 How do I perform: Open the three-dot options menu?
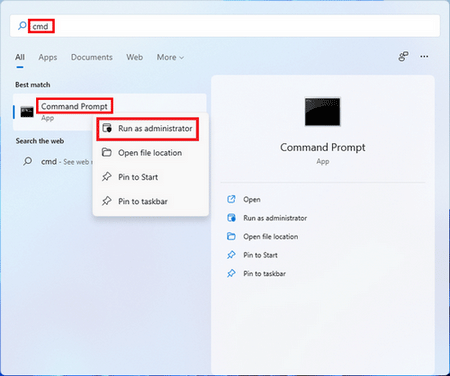[424, 56]
